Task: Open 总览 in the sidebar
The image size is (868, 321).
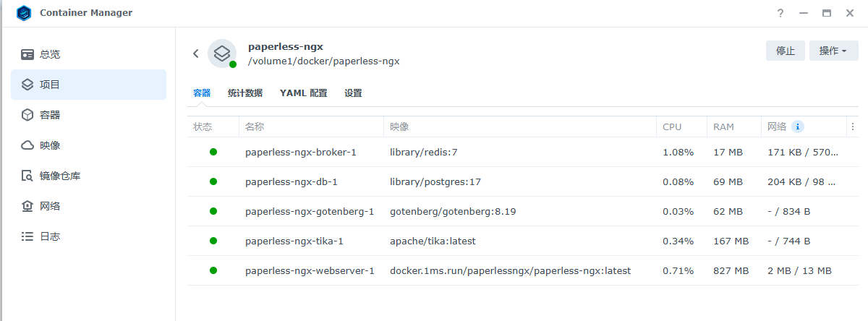Action: tap(88, 54)
